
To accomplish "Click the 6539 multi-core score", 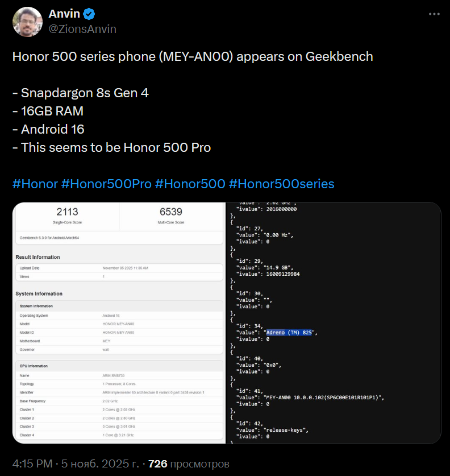I will (x=171, y=212).
